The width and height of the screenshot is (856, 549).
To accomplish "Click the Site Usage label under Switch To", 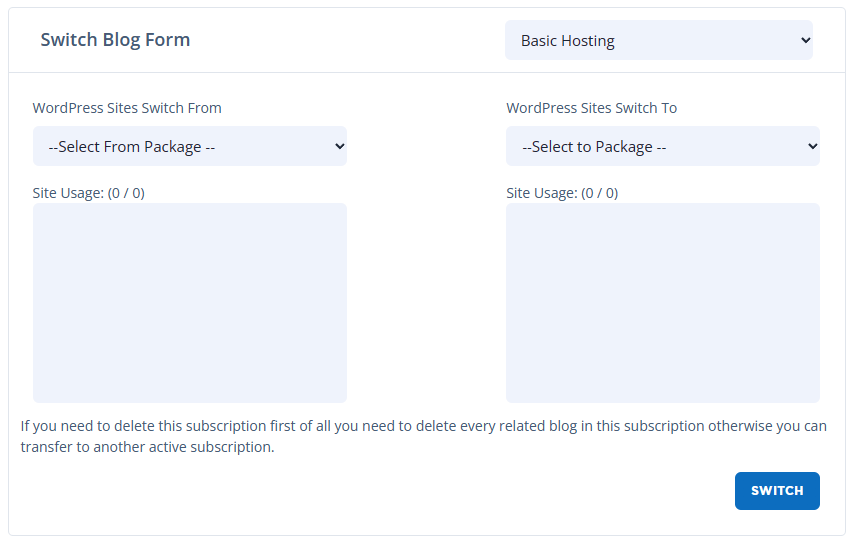I will click(x=542, y=193).
